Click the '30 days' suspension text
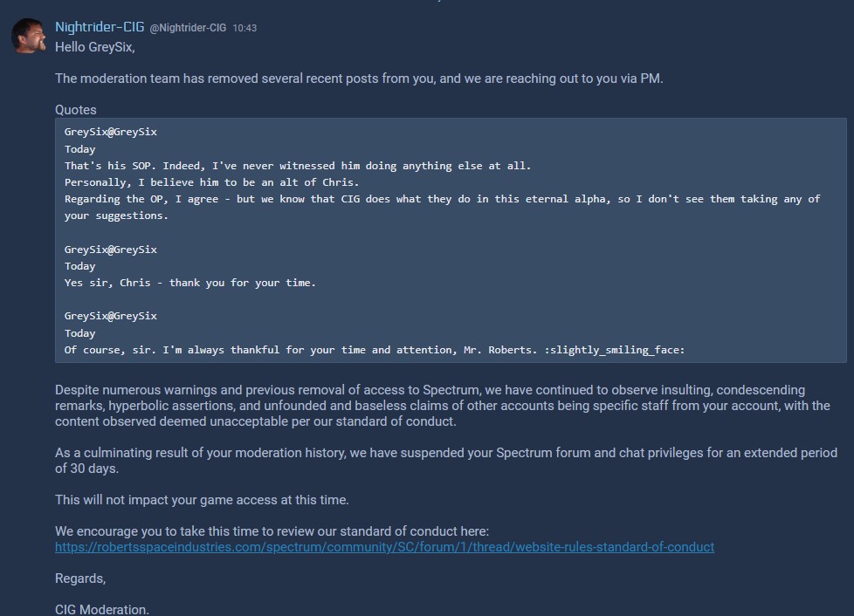The height and width of the screenshot is (616, 854). coord(94,469)
